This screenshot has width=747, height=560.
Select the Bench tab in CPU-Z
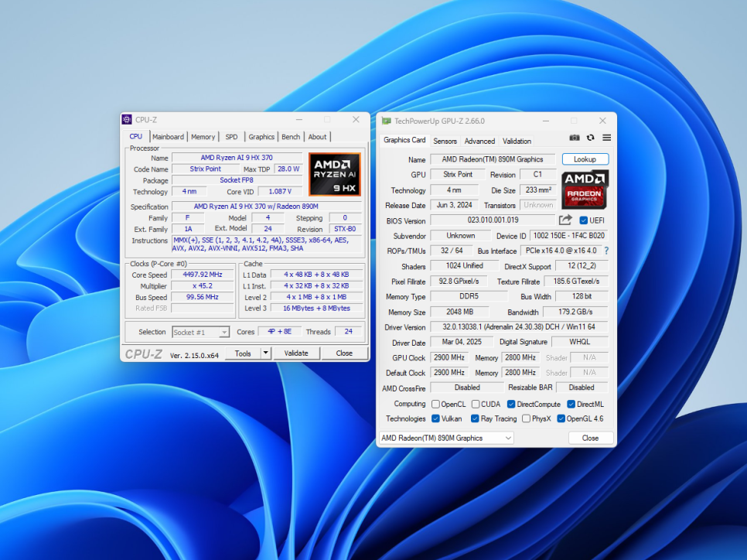(x=291, y=137)
